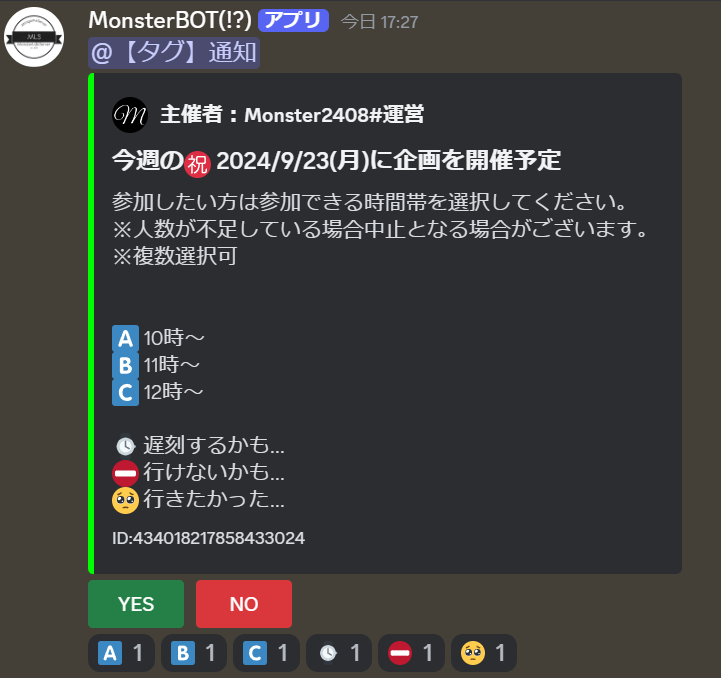Toggle the C reaction below the message
This screenshot has height=678, width=721.
click(x=266, y=653)
